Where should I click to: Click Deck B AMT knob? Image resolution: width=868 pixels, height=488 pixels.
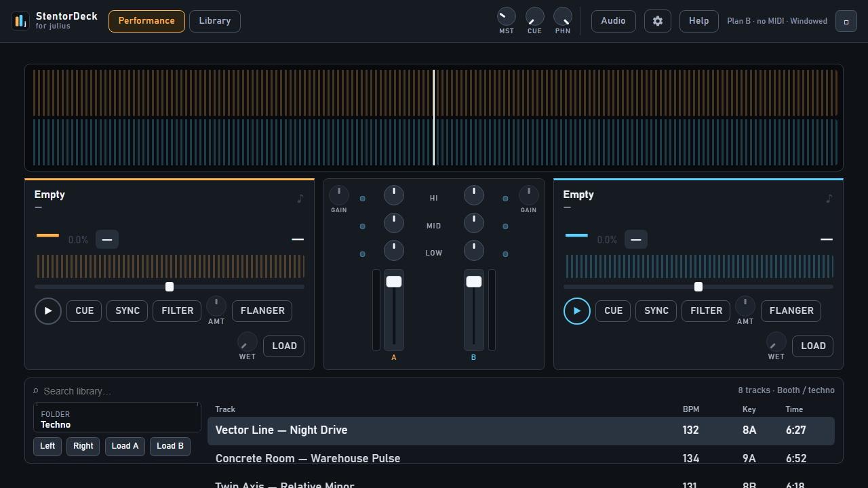pyautogui.click(x=745, y=306)
